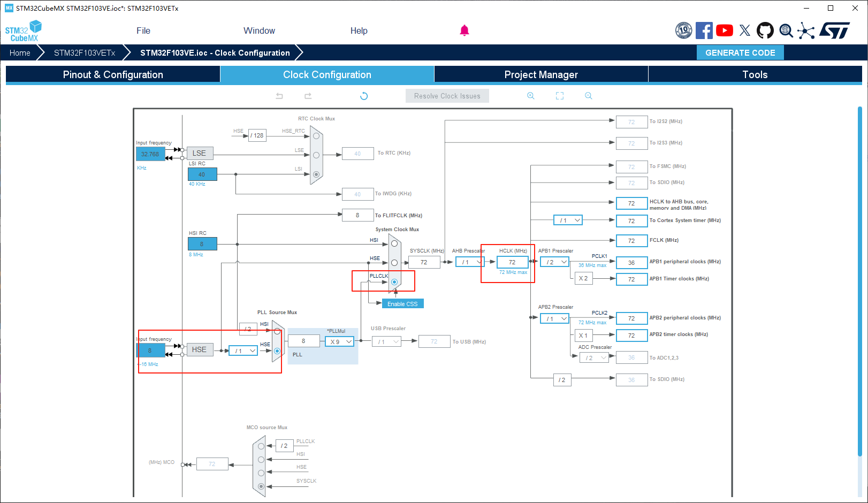Click Enable CSS button
The width and height of the screenshot is (868, 503).
402,303
